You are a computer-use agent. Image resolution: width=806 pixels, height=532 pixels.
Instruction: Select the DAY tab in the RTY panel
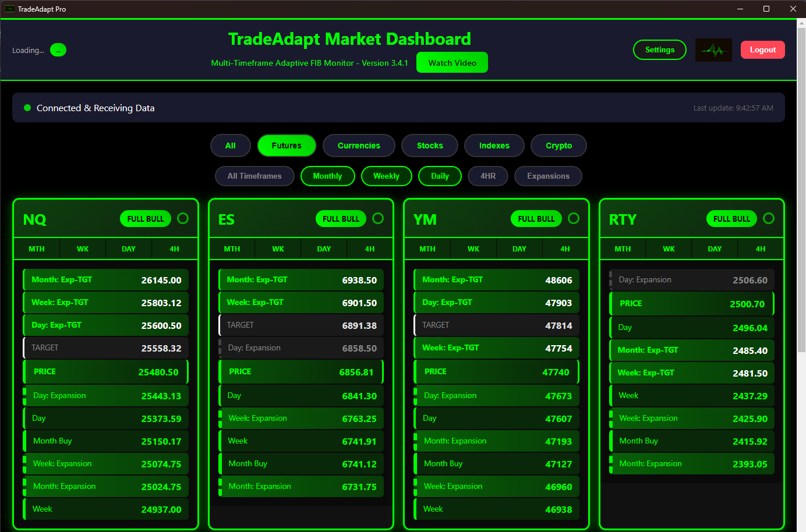pyautogui.click(x=715, y=249)
